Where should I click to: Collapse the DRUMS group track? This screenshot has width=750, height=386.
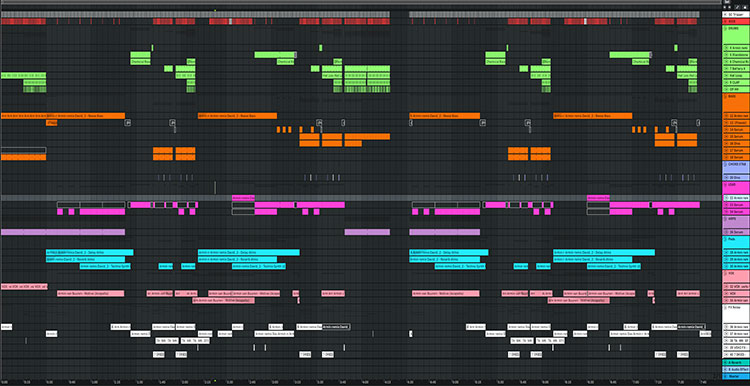[x=726, y=28]
